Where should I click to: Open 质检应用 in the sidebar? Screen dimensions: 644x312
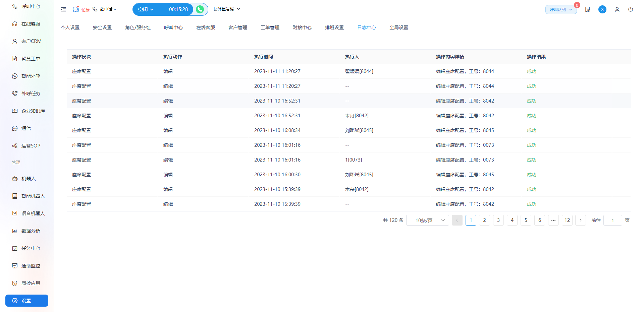click(x=27, y=283)
